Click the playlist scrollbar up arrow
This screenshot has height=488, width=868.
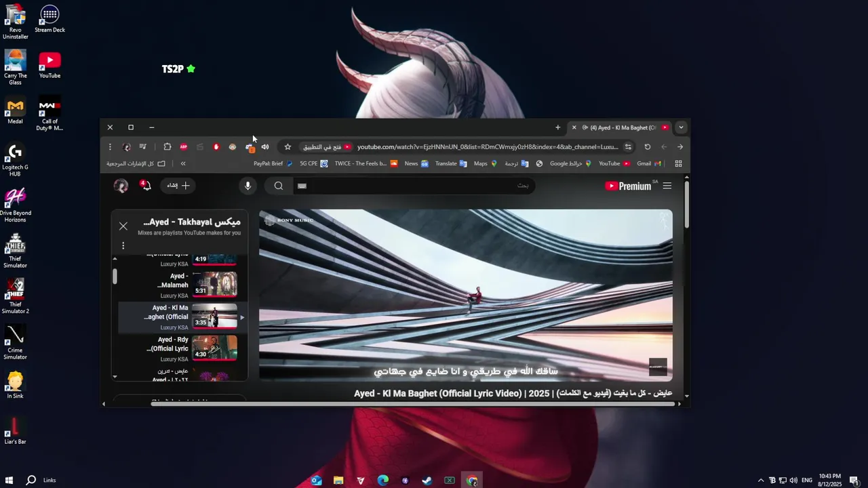coord(115,259)
